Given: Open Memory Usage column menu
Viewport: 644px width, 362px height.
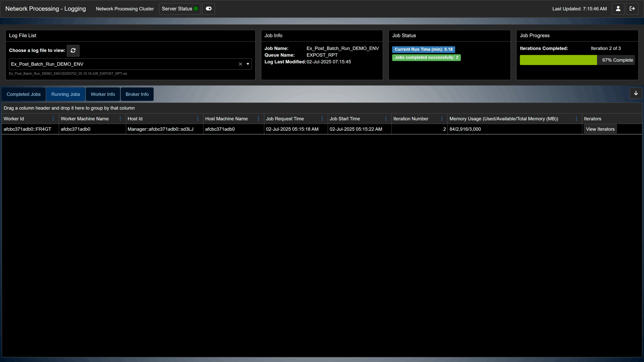Looking at the screenshot, I should 577,119.
